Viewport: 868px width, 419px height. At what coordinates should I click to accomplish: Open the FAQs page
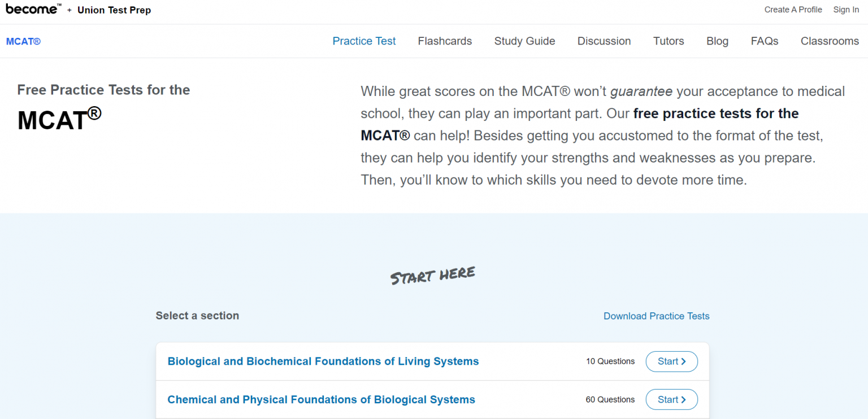[764, 41]
